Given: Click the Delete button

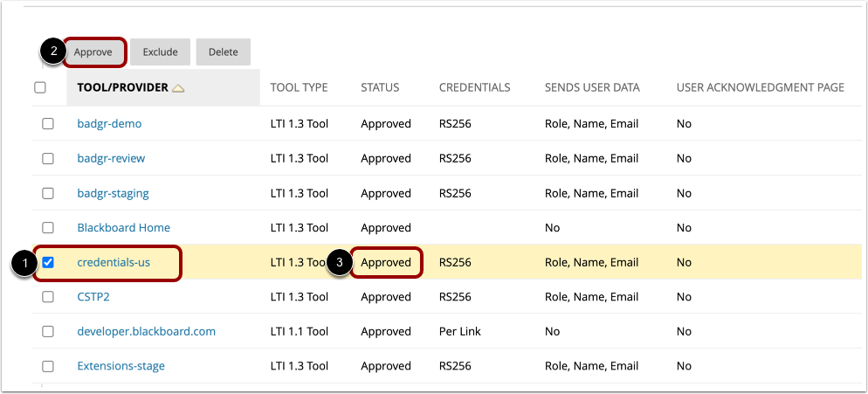Looking at the screenshot, I should [x=223, y=52].
